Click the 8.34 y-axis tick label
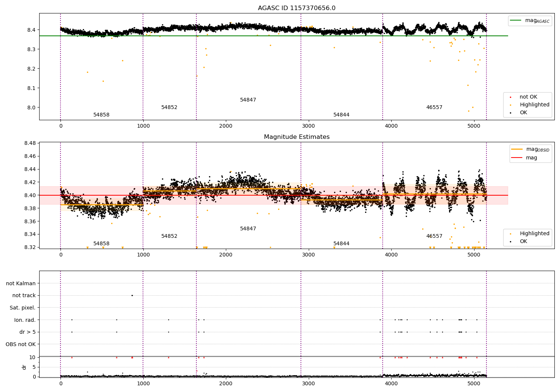Image resolution: width=560 pixels, height=392 pixels. [30, 234]
